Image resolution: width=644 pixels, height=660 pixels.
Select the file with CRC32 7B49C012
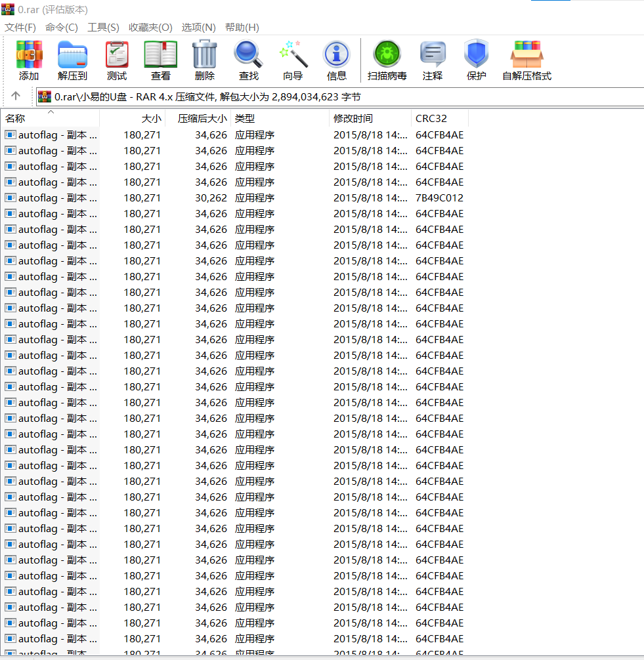click(x=58, y=198)
